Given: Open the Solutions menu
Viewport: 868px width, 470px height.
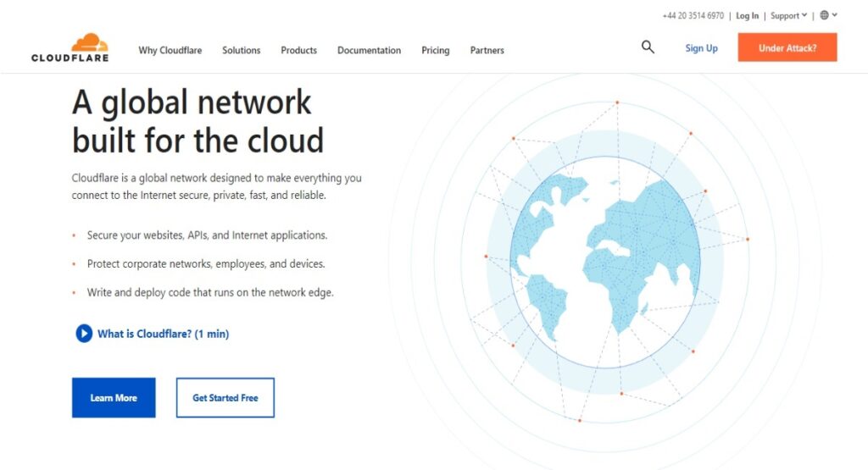Looking at the screenshot, I should pos(242,50).
